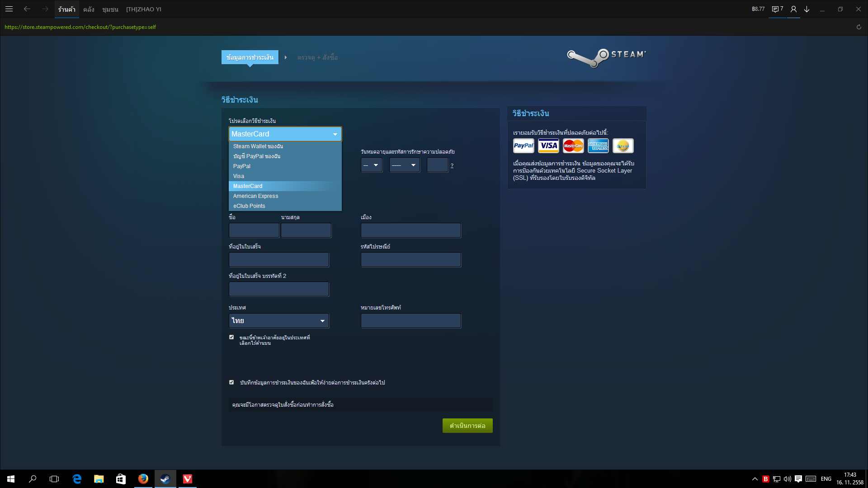Screen dimensions: 868x488
Task: Open Windows taskbar search
Action: pos(33,479)
